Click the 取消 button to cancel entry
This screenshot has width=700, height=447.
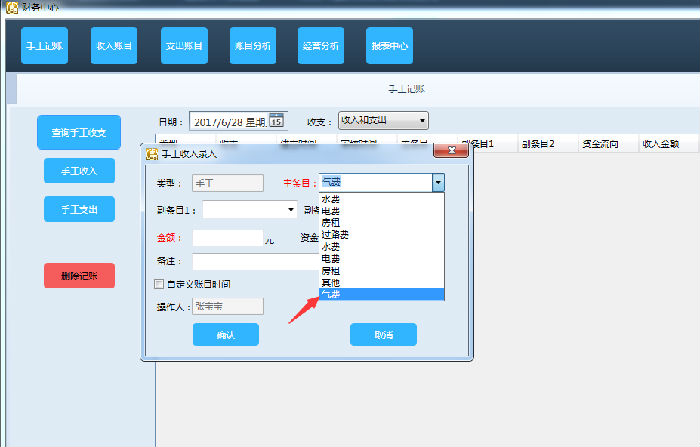tap(383, 335)
